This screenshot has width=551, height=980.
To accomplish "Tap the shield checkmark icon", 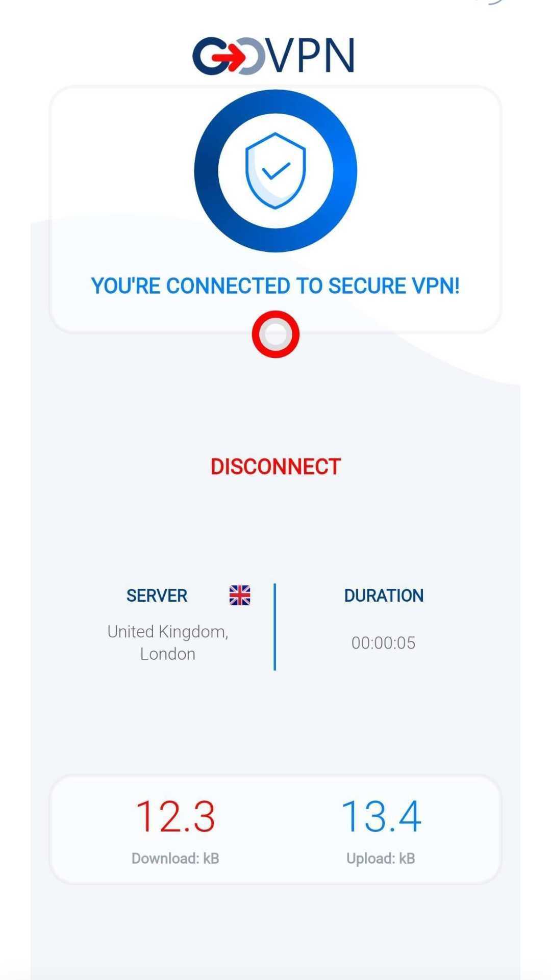I will pos(275,170).
